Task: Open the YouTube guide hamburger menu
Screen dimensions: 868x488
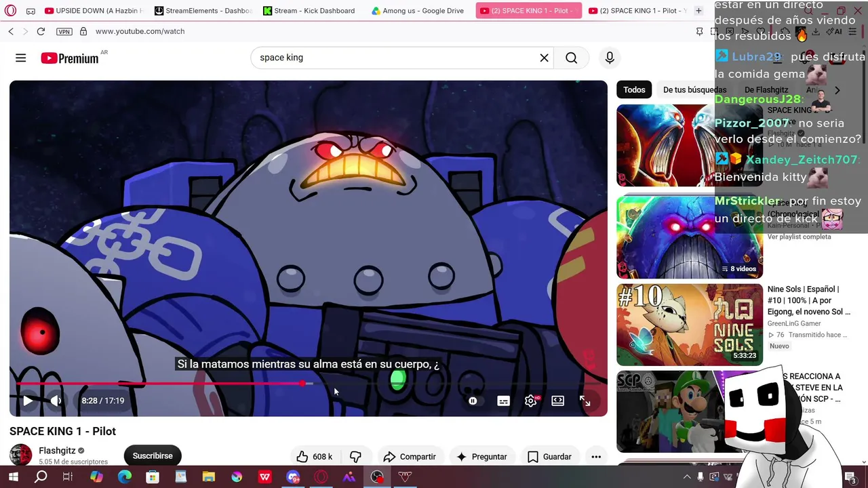Action: click(x=21, y=58)
